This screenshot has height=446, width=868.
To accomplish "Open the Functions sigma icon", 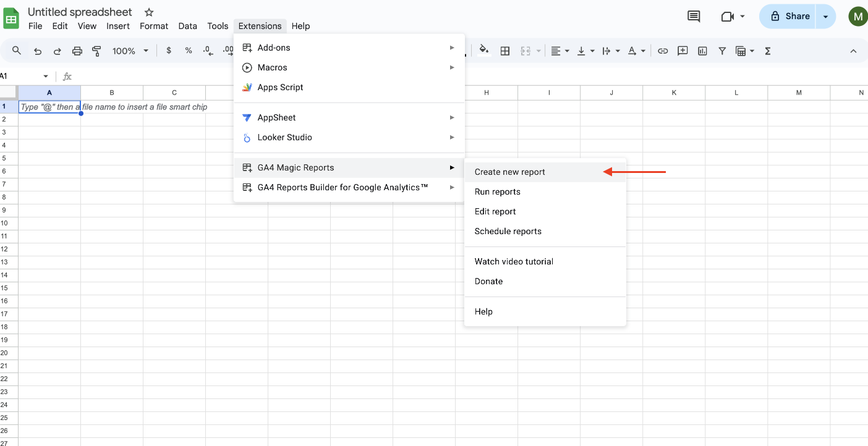I will 768,51.
